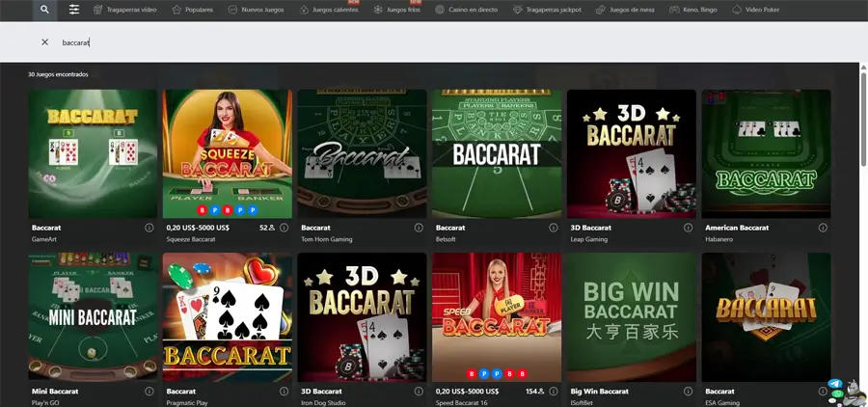Show info for Iron Dog Studio 3D Baccarat
868x407 pixels.
click(x=419, y=391)
